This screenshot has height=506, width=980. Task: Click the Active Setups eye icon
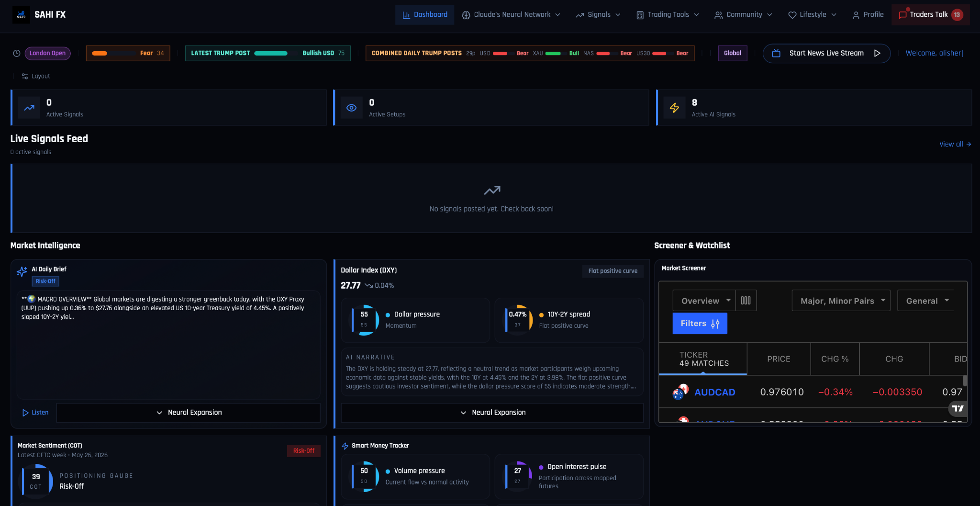pos(351,108)
